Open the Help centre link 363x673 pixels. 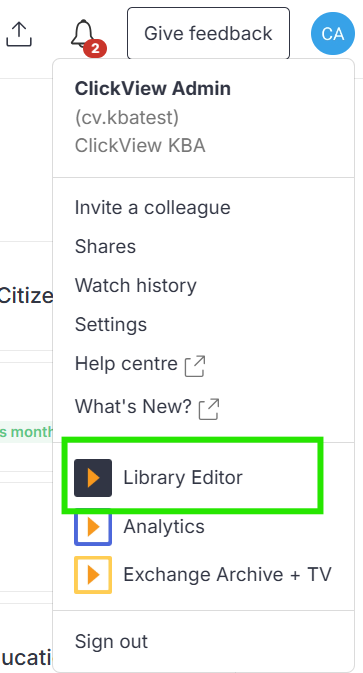coord(126,364)
